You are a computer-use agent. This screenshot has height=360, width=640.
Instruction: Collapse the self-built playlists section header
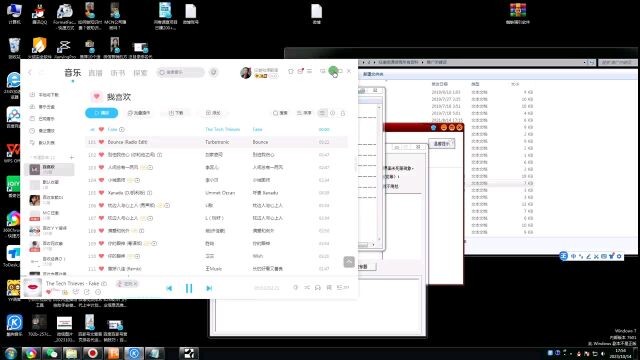tap(43, 157)
